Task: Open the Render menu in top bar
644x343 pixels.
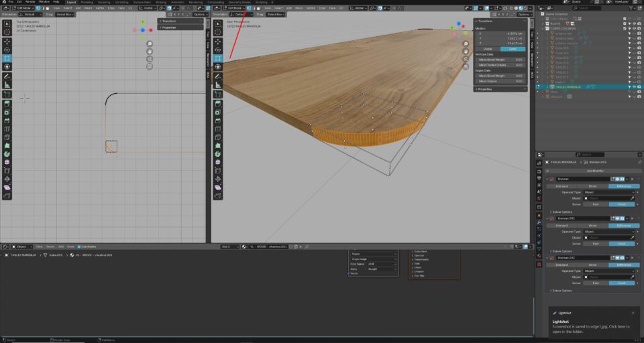Action: (x=30, y=2)
